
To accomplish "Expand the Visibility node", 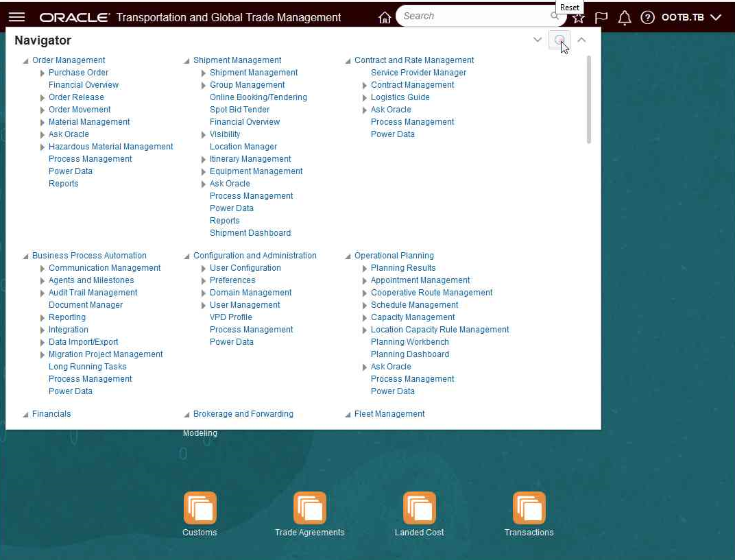I will [x=204, y=135].
